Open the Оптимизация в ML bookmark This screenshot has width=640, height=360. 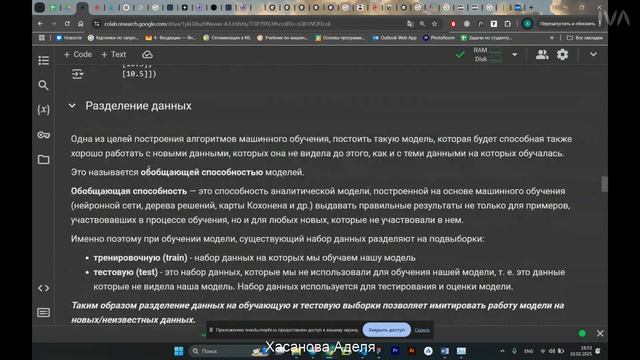click(227, 38)
